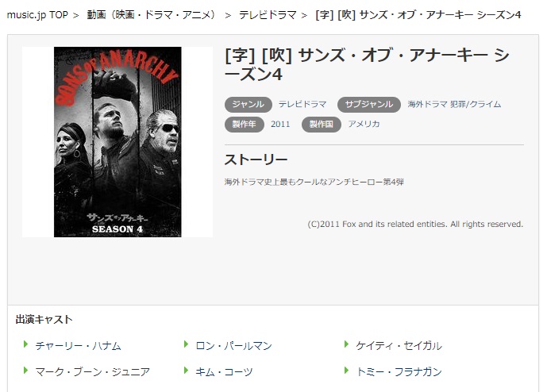Open テレビドラマ breadcrumb link

tap(268, 15)
